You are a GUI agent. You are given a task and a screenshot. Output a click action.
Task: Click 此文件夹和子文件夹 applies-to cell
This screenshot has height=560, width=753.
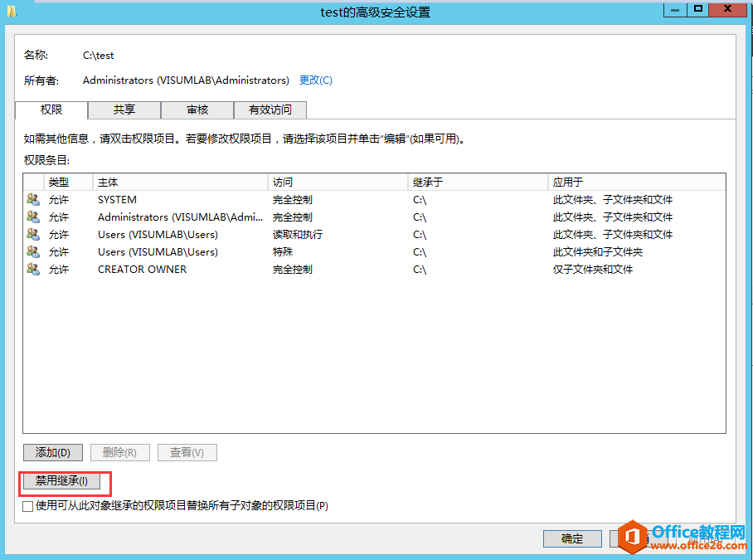[x=597, y=251]
